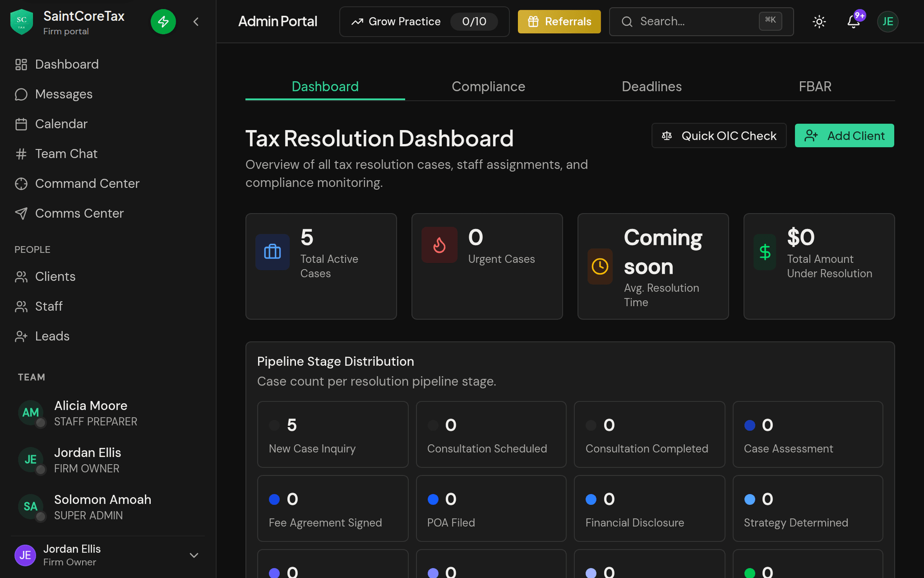Open Dashboard in the sidebar

(108, 65)
